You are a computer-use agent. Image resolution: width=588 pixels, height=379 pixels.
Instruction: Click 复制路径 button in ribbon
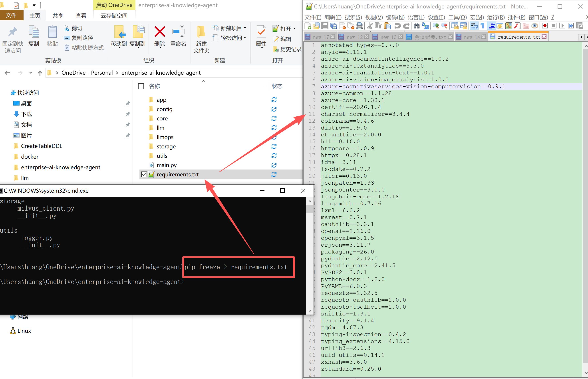(x=79, y=38)
